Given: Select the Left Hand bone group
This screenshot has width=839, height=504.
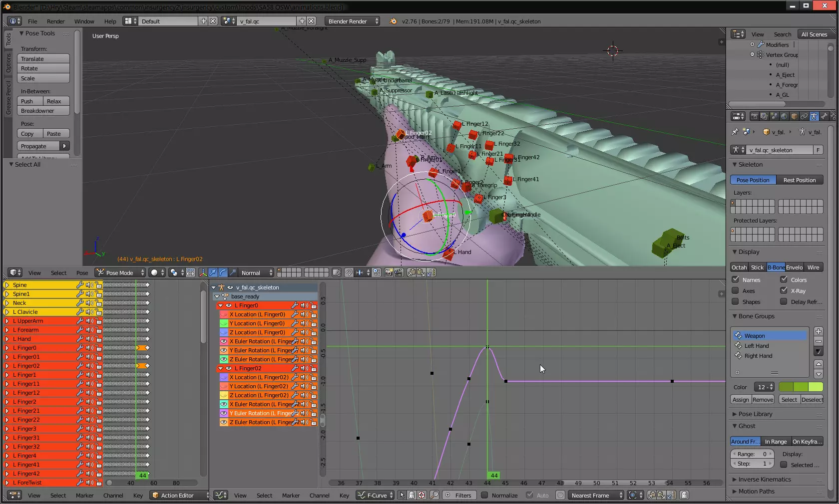Looking at the screenshot, I should (x=756, y=346).
